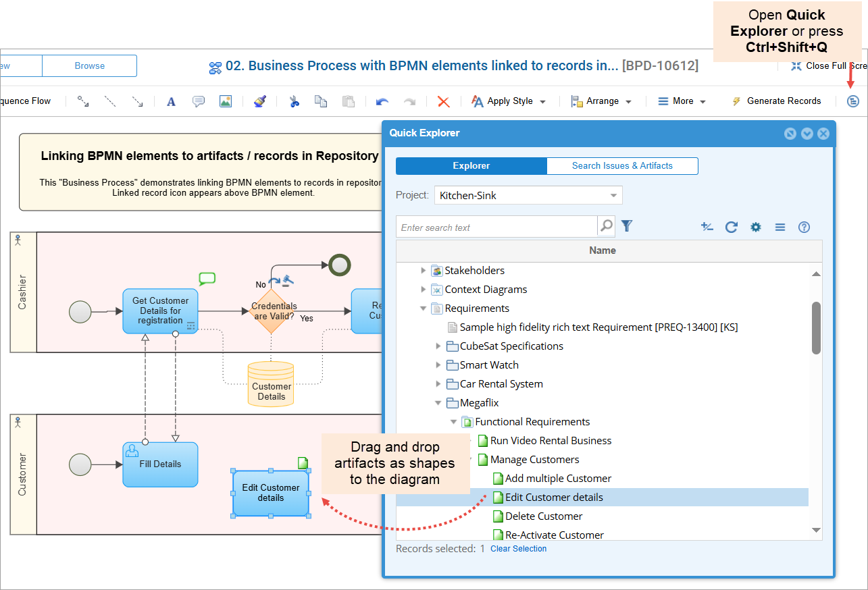The image size is (868, 590).
Task: Open Quick Explorer help question mark
Action: 804,227
